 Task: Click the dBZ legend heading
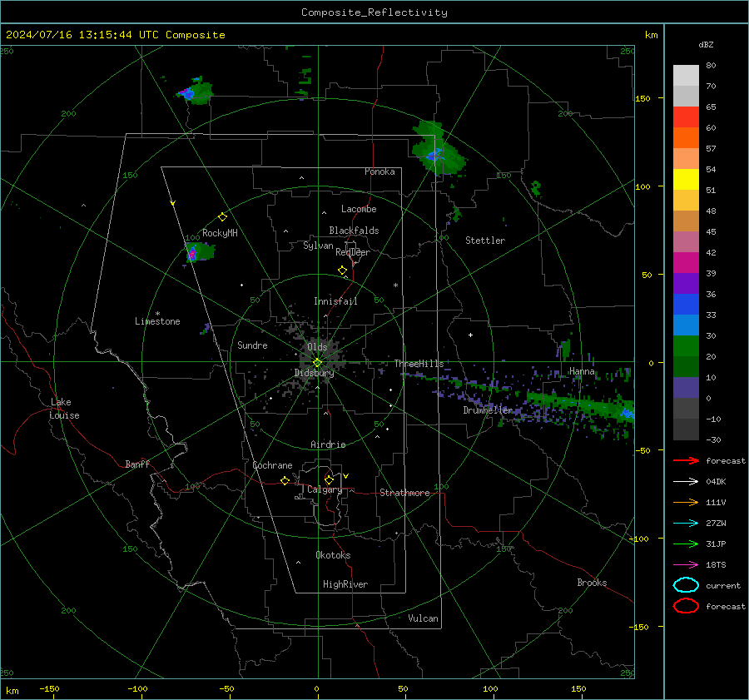[706, 44]
